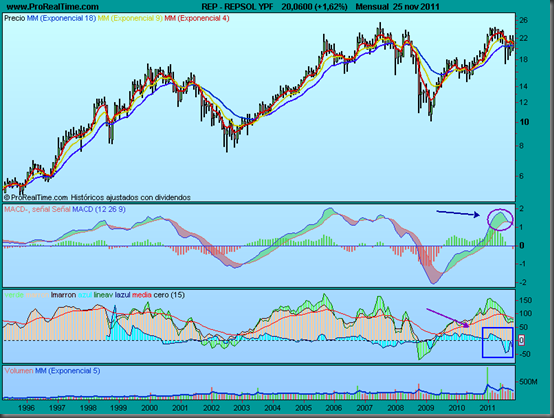Select the yellow MM (Exponencial 9) legend
The height and width of the screenshot is (418, 554).
click(130, 18)
